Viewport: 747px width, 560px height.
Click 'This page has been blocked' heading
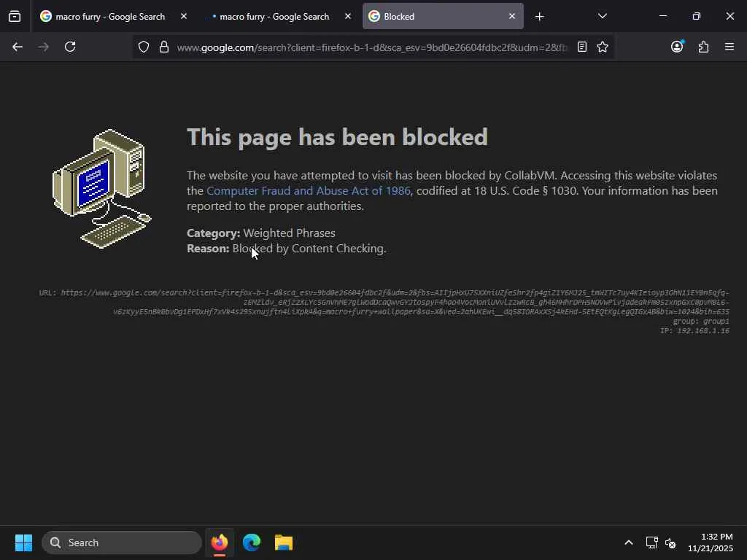pyautogui.click(x=337, y=137)
